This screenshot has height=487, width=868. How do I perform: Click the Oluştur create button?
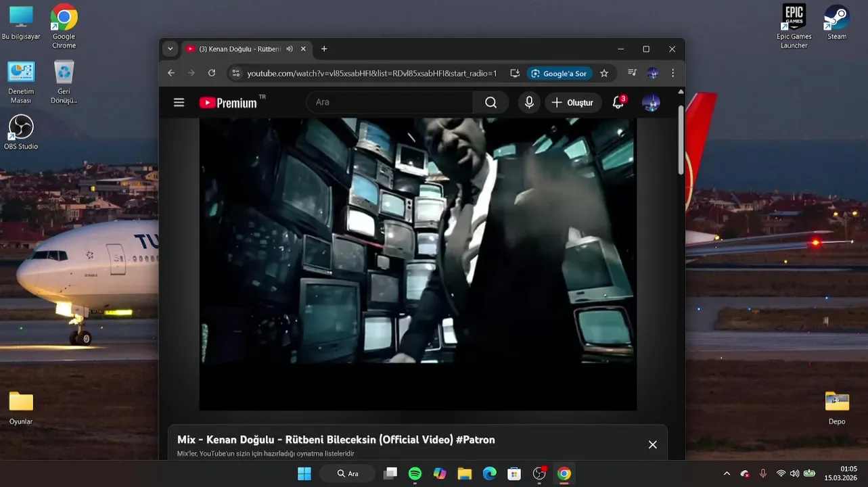tap(574, 102)
